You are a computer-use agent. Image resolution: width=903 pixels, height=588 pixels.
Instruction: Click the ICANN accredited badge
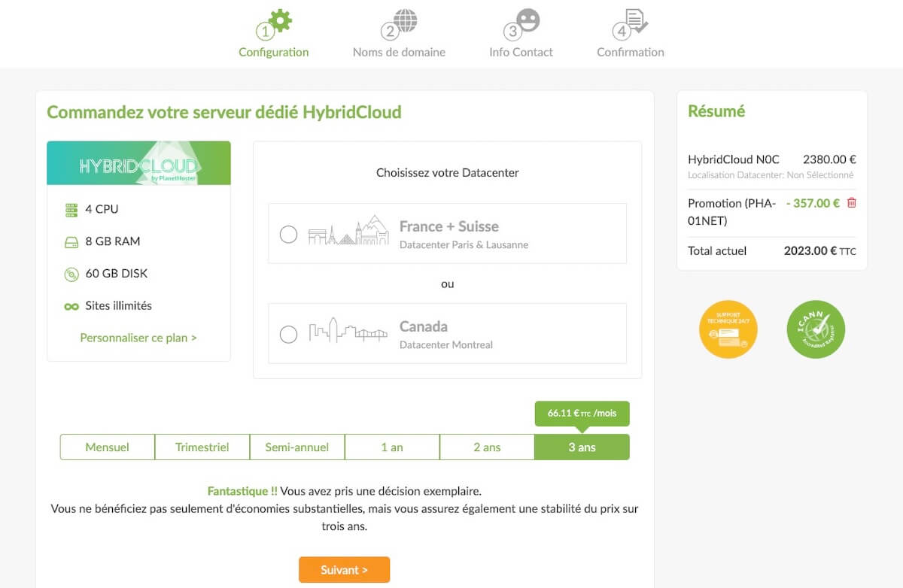pyautogui.click(x=816, y=329)
